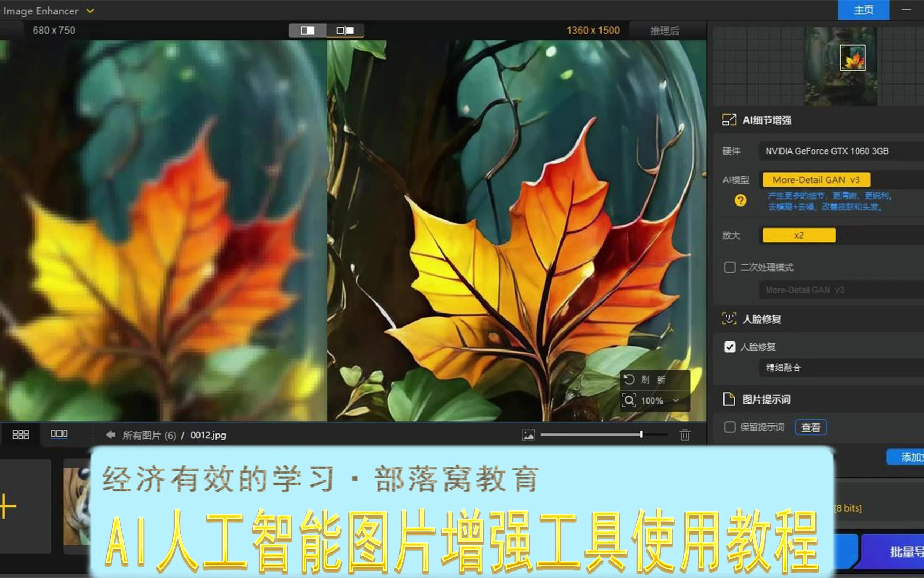This screenshot has height=578, width=924.
Task: Click the trash delete icon
Action: tap(685, 435)
